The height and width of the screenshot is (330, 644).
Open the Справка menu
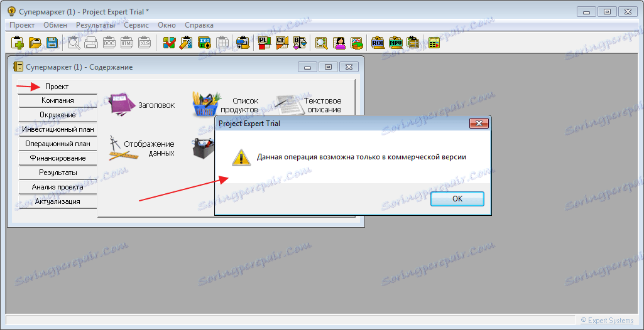coord(199,25)
